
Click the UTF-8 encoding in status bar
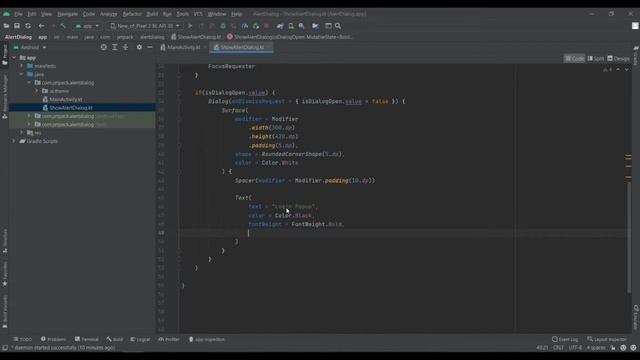575,348
